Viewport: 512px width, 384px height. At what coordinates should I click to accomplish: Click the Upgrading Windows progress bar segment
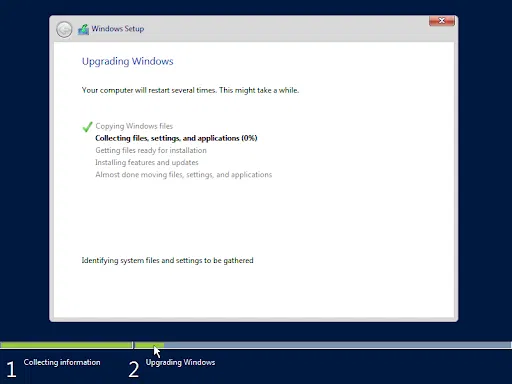(x=322, y=345)
